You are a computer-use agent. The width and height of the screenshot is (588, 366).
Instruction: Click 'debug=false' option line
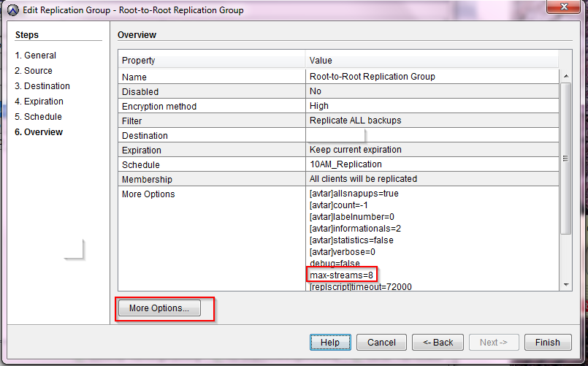click(335, 263)
